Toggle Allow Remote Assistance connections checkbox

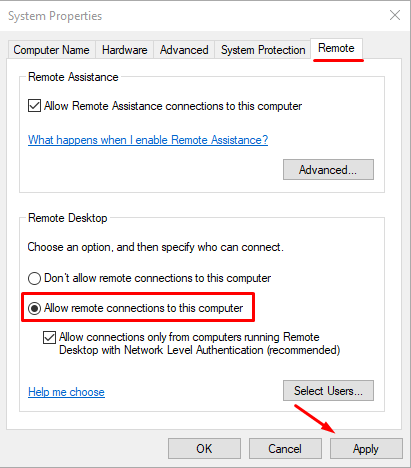pyautogui.click(x=34, y=106)
